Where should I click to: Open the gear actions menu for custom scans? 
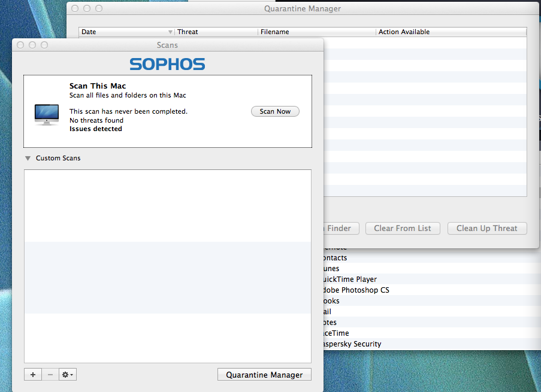pos(68,375)
